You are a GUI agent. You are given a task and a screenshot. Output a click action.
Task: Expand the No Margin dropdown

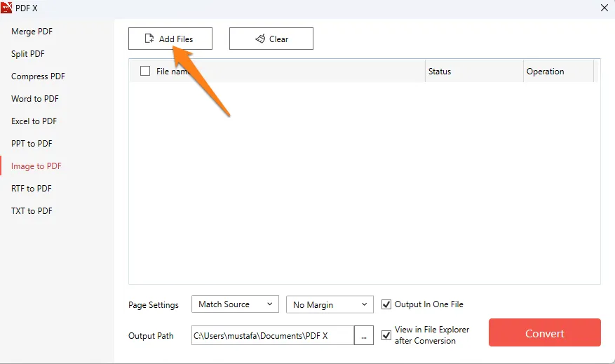[330, 305]
